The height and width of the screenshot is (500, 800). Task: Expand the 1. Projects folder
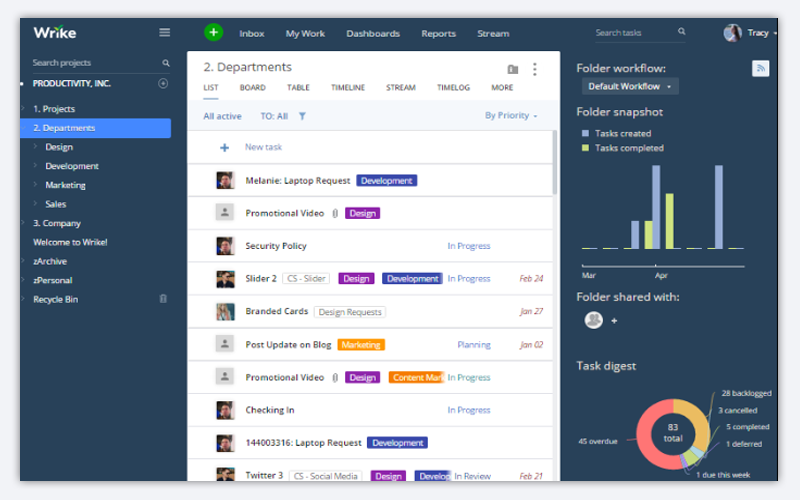[23, 109]
